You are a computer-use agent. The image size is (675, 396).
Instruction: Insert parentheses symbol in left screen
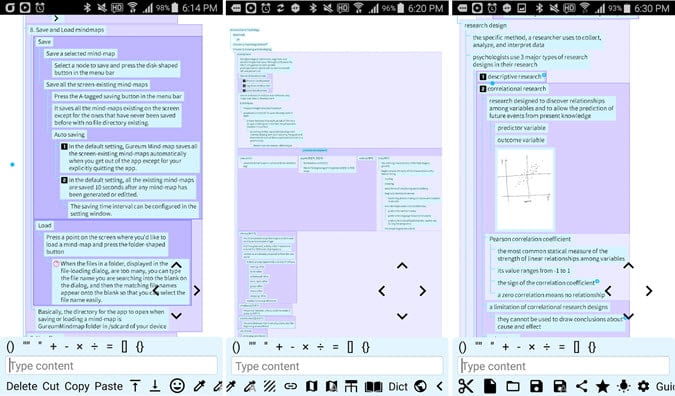click(x=10, y=346)
